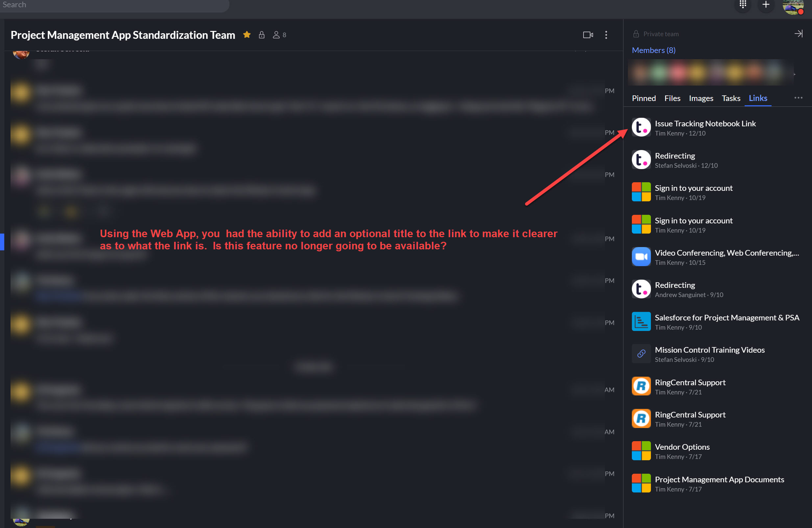Click the three-dot overflow menu icon
This screenshot has height=528, width=812.
tap(799, 98)
